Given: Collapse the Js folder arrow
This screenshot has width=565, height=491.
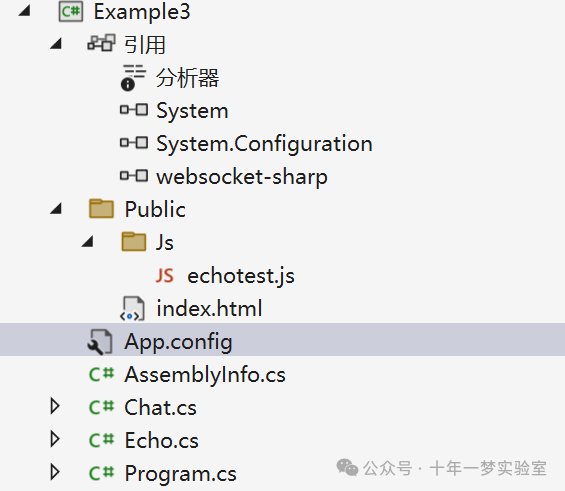Looking at the screenshot, I should point(88,241).
